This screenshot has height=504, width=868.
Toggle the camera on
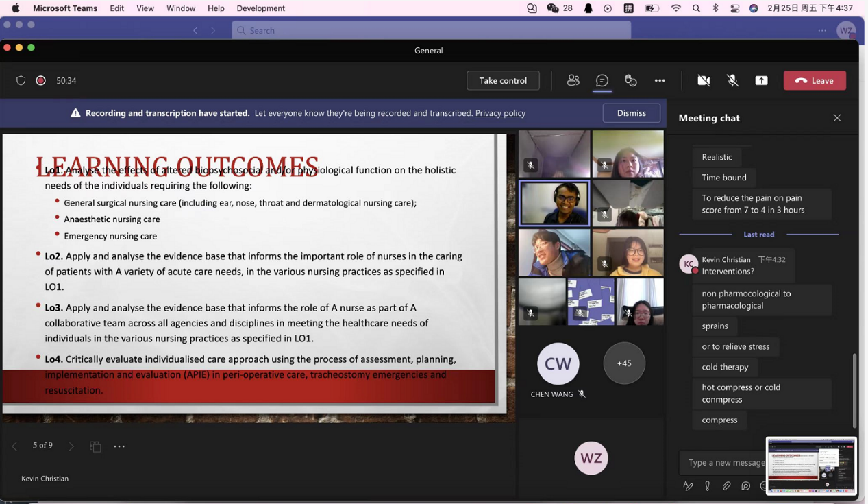[704, 80]
